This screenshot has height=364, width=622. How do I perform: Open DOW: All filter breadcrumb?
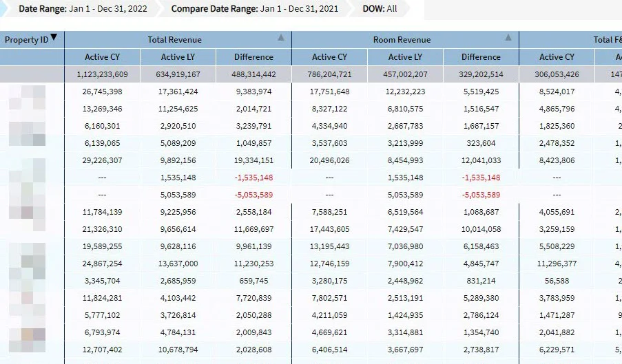[x=380, y=9]
